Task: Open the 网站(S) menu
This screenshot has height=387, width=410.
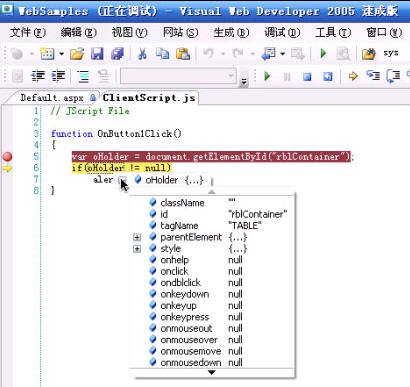Action: click(x=180, y=32)
